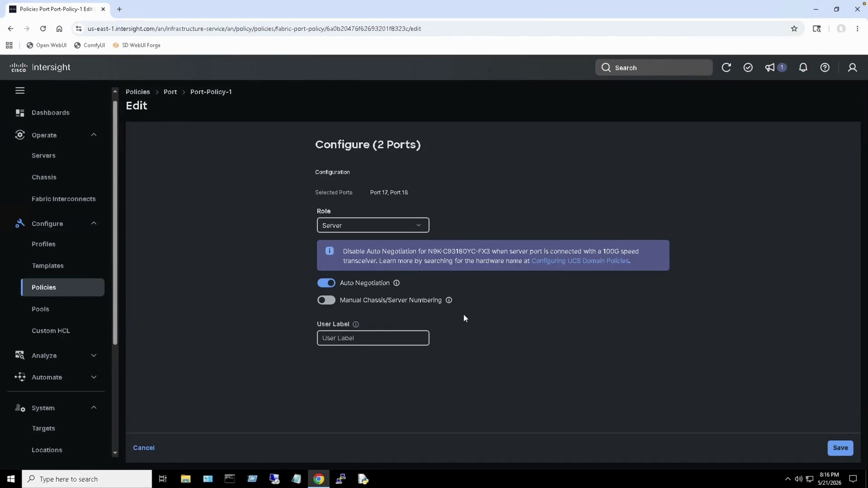Viewport: 868px width, 488px height.
Task: Go to Servers in the sidebar
Action: [43, 156]
